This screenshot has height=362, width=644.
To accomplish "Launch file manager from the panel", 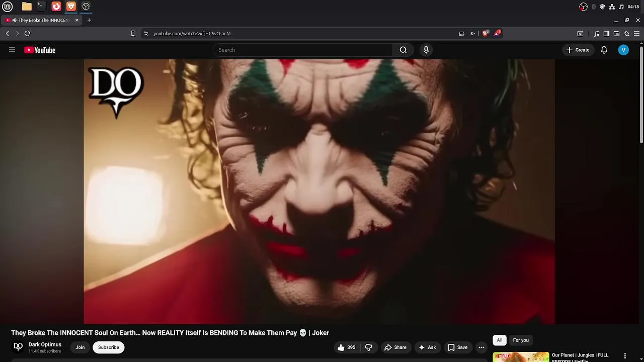I will 27,7.
